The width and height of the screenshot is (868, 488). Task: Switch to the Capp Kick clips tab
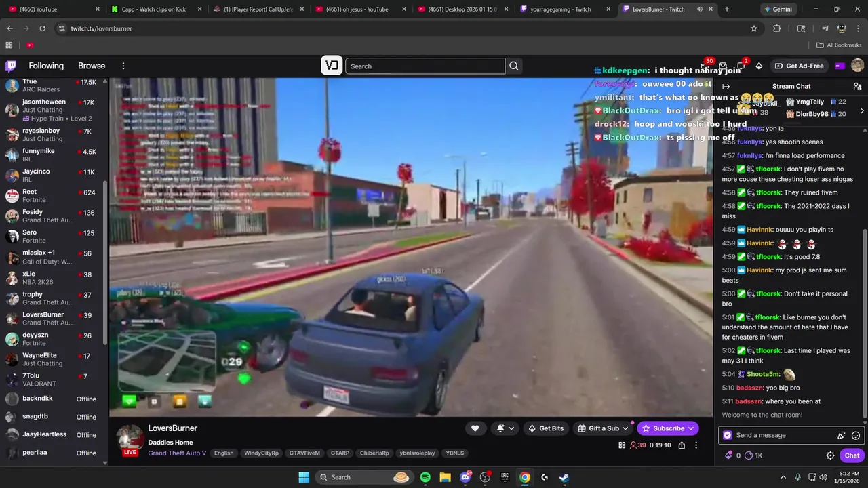(x=156, y=9)
